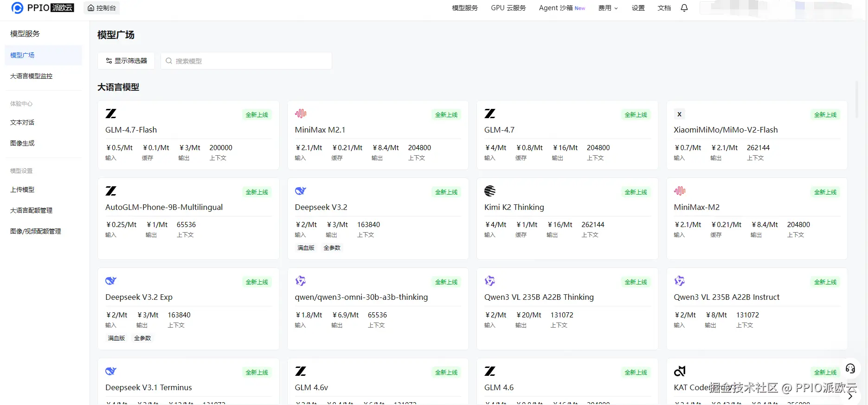Toggle the 显示筛选器 filter button

coord(126,61)
